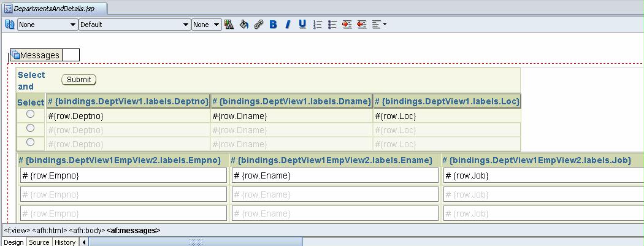
Task: Click the foreground text color icon
Action: (229, 25)
